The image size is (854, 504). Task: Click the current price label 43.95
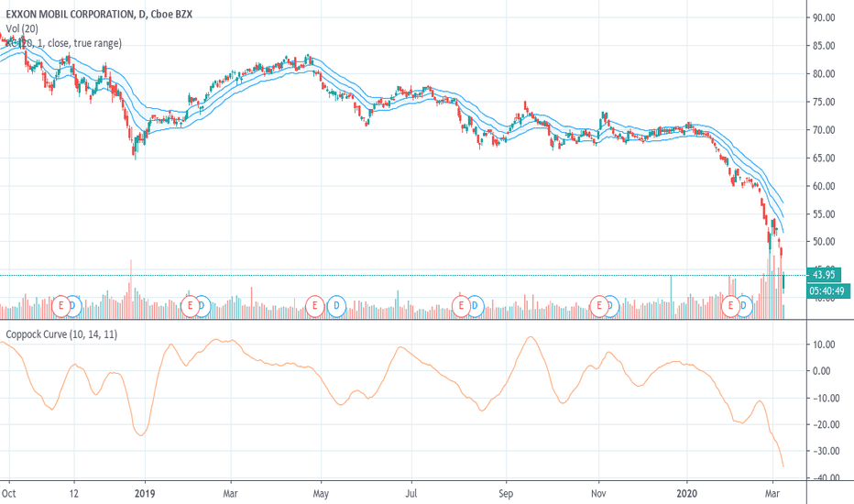(x=823, y=275)
